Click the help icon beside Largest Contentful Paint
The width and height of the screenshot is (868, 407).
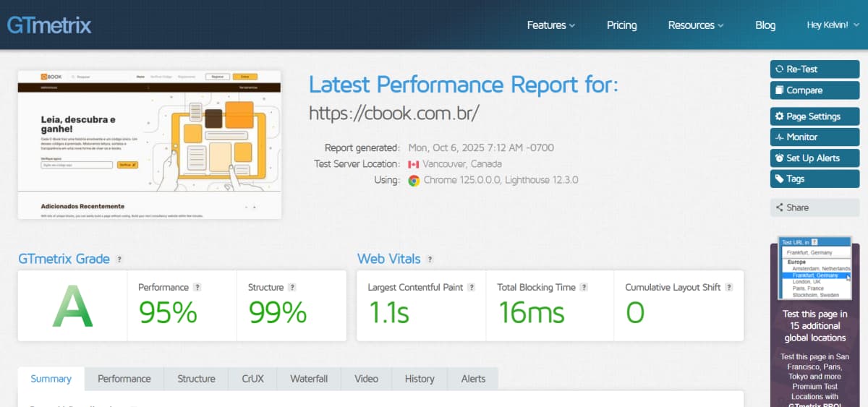(x=472, y=287)
